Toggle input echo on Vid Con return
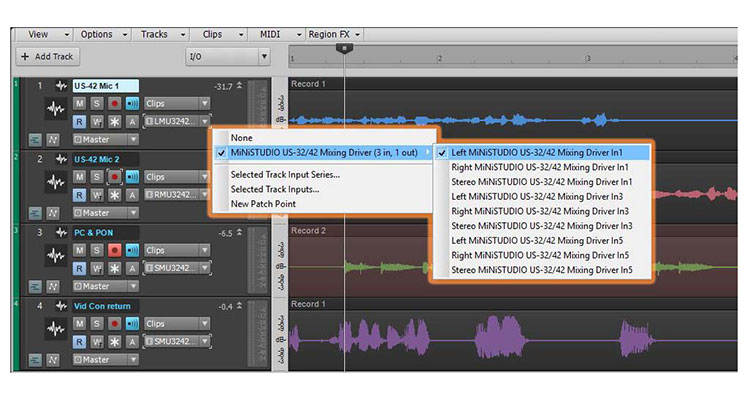 pyautogui.click(x=132, y=324)
